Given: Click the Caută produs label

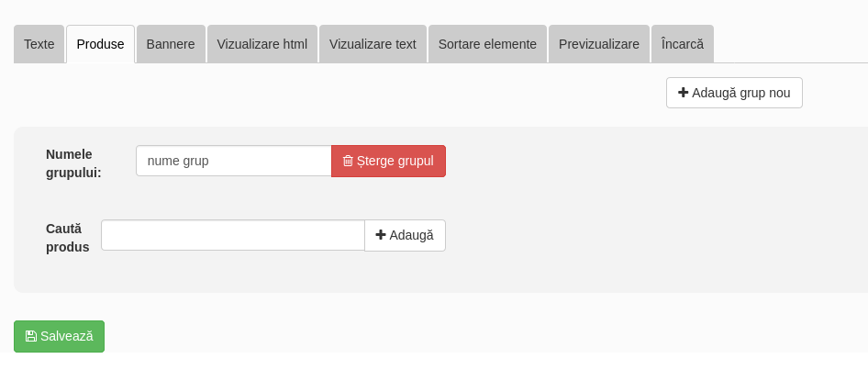Looking at the screenshot, I should (x=68, y=238).
